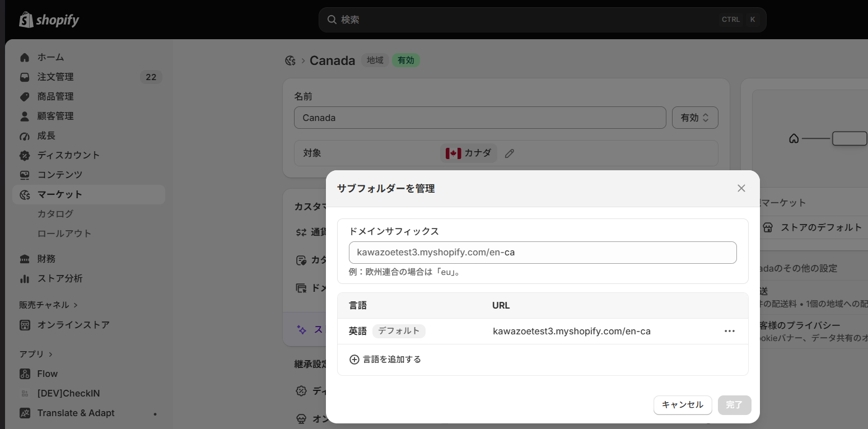868x429 pixels.
Task: Click the 言語 column header
Action: (358, 305)
